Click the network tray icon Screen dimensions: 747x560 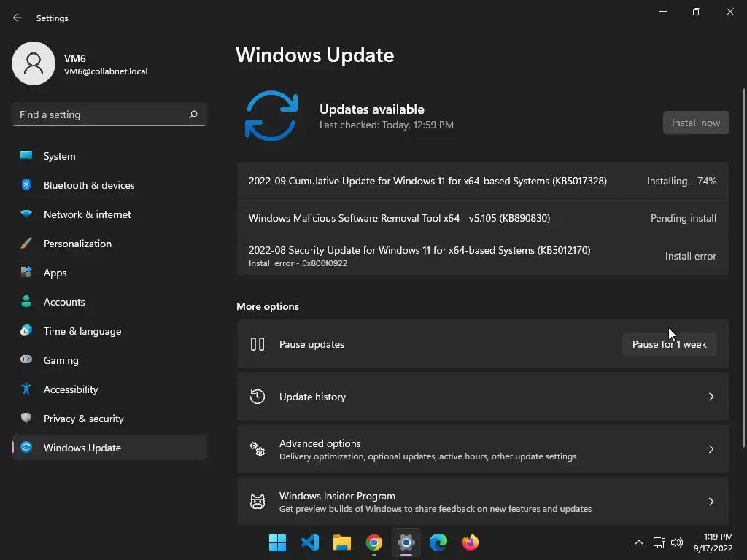tap(659, 542)
